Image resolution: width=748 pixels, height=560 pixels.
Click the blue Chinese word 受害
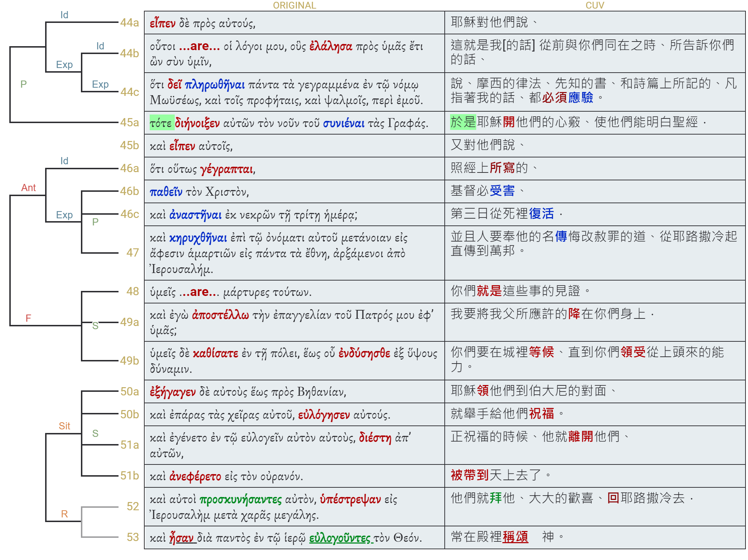(502, 190)
